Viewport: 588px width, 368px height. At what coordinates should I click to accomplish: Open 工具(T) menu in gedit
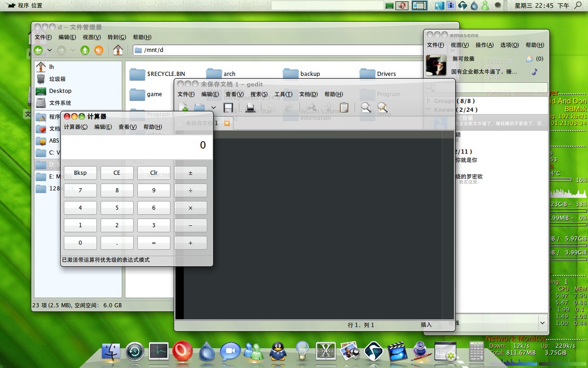(283, 94)
